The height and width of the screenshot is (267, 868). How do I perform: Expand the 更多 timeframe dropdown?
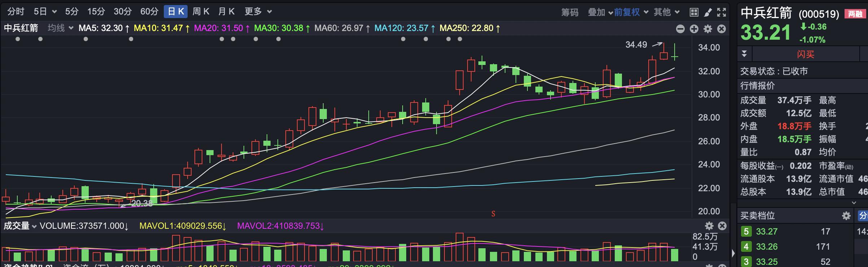click(x=258, y=12)
